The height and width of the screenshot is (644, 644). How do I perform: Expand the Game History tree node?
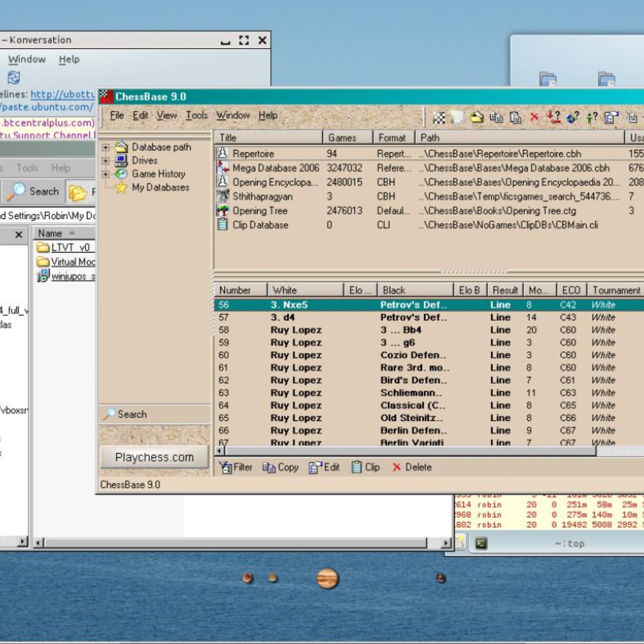pyautogui.click(x=106, y=174)
